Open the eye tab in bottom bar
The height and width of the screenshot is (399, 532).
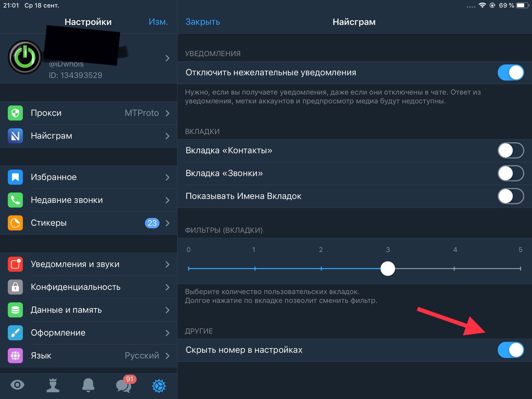[x=17, y=385]
